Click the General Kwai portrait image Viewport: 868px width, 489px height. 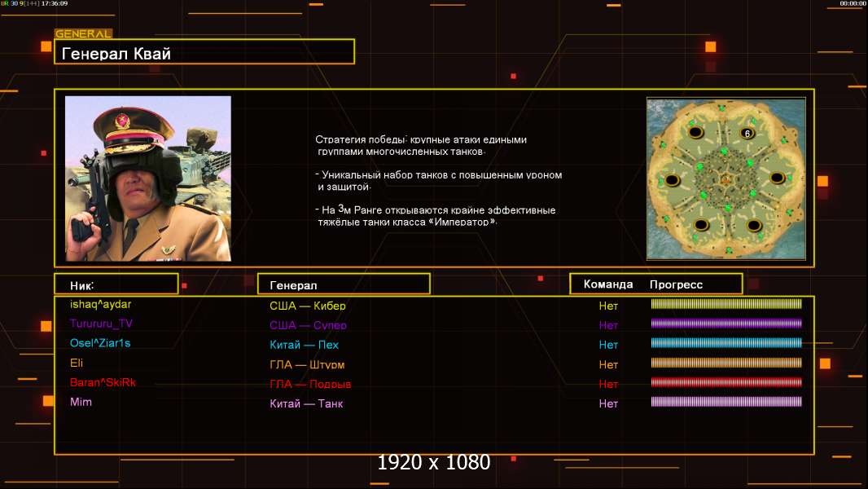click(147, 178)
